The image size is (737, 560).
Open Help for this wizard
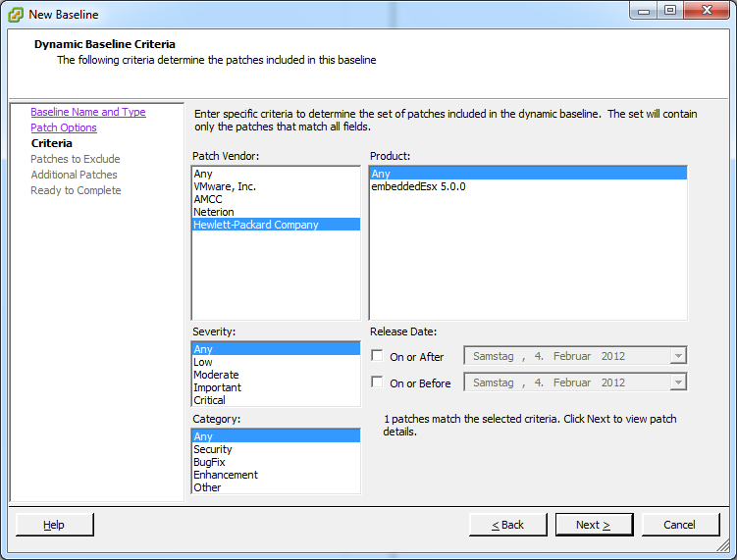click(x=54, y=525)
